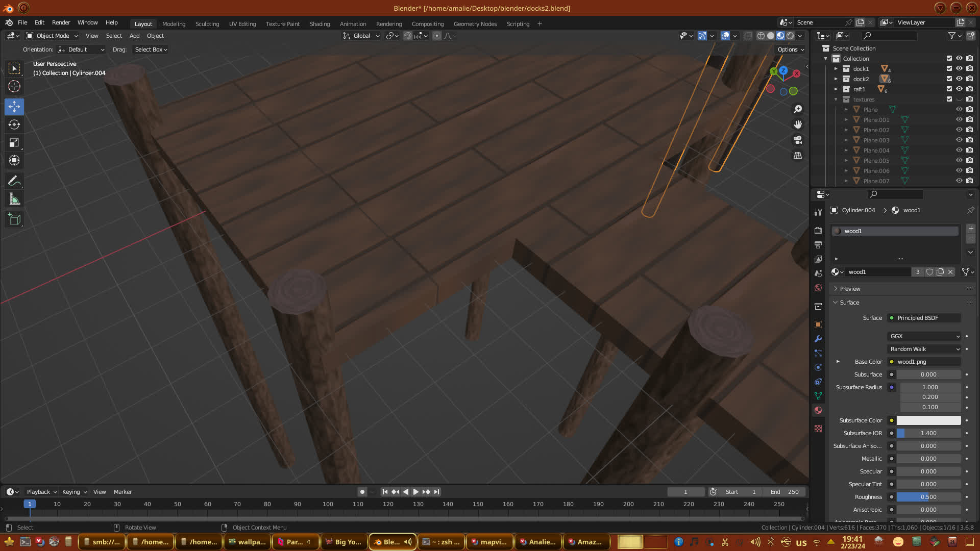Select the Annotate pencil tool

[14, 181]
